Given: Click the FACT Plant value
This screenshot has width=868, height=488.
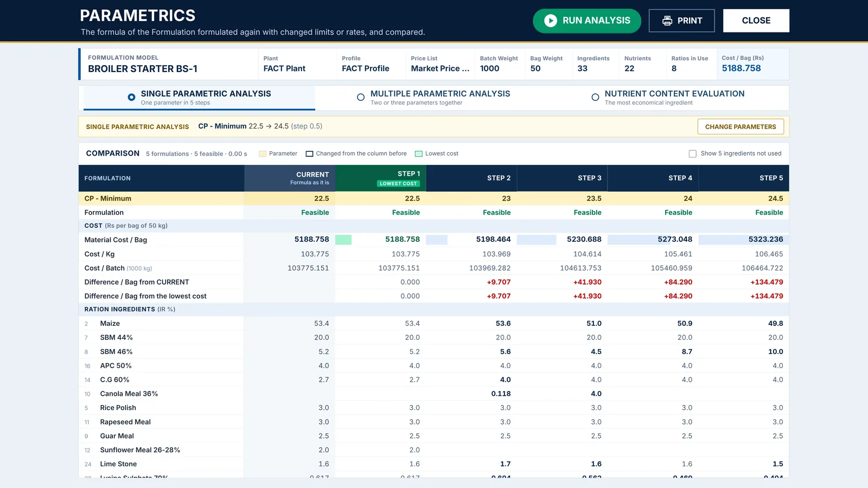Looking at the screenshot, I should (x=284, y=68).
